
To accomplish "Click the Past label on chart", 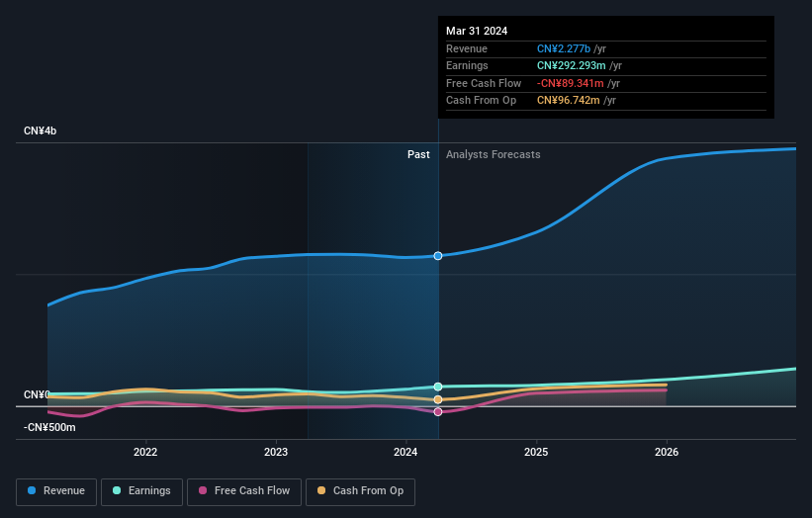I will click(x=418, y=154).
